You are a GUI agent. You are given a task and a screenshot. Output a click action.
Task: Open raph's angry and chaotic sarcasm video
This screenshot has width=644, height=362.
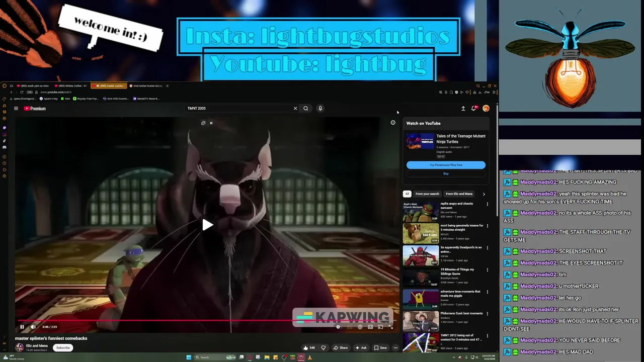click(x=421, y=212)
